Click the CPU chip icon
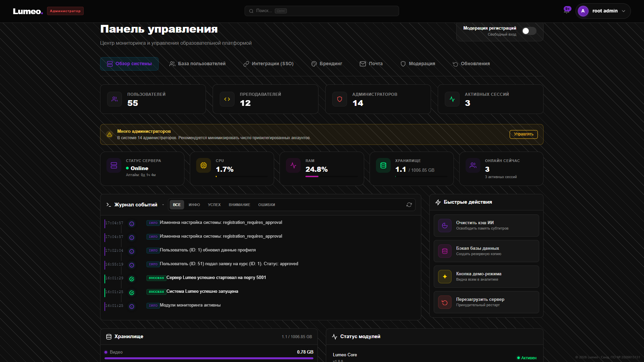 pos(204,165)
